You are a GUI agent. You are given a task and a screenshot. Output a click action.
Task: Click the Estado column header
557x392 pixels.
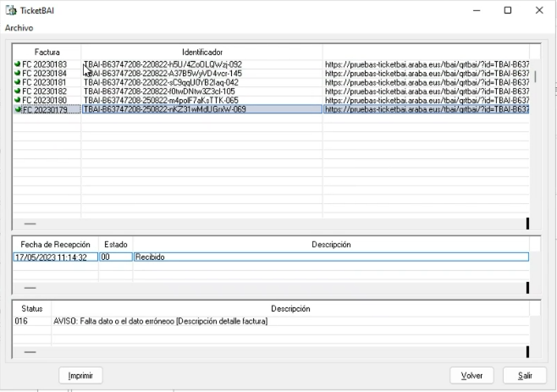115,245
